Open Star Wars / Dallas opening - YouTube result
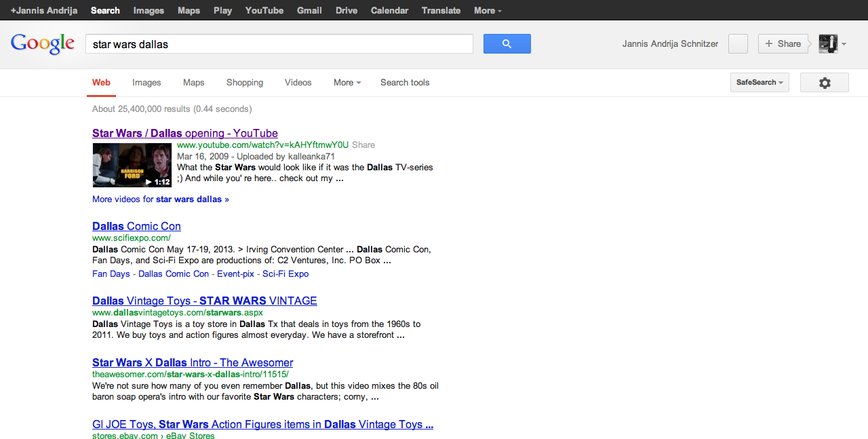The width and height of the screenshot is (868, 439). 185,133
